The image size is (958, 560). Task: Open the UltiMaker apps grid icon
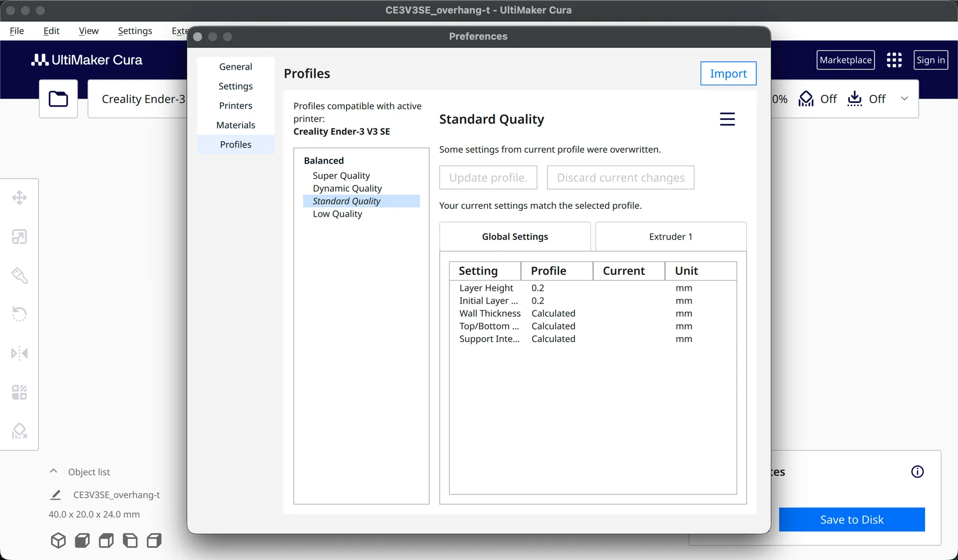894,60
